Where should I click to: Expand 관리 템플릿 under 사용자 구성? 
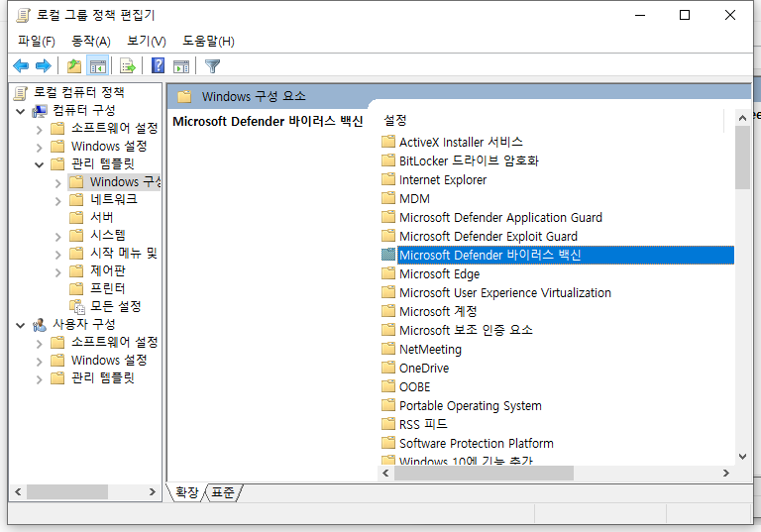(40, 379)
